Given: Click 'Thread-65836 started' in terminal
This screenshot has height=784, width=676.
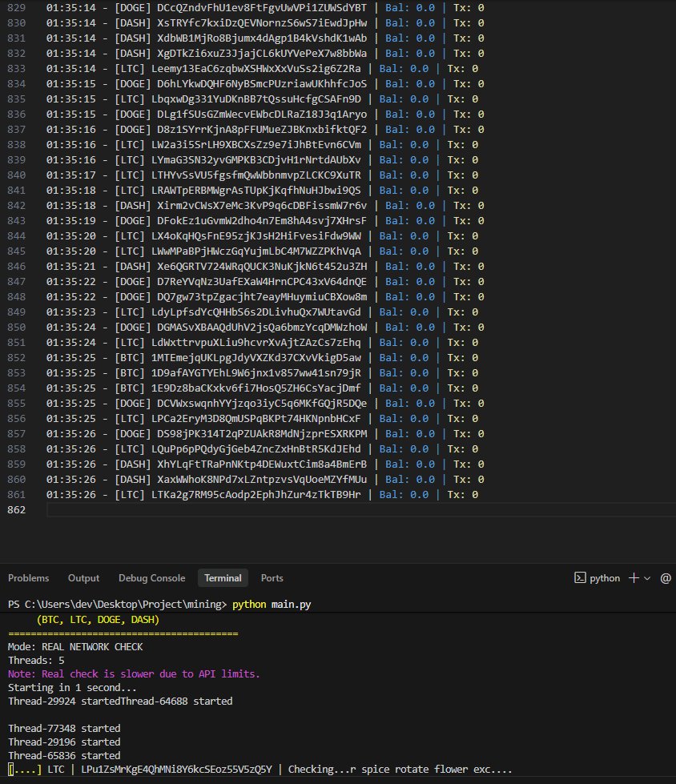Looking at the screenshot, I should (x=64, y=755).
